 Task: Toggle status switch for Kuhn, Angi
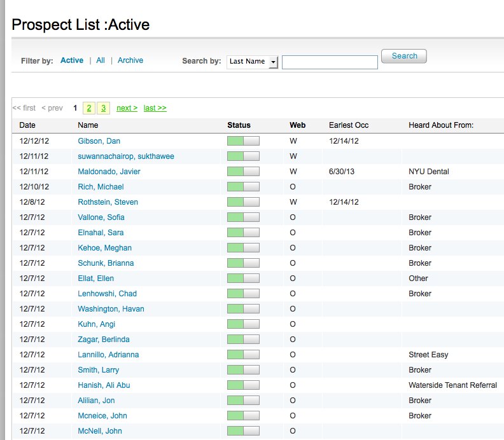(243, 324)
